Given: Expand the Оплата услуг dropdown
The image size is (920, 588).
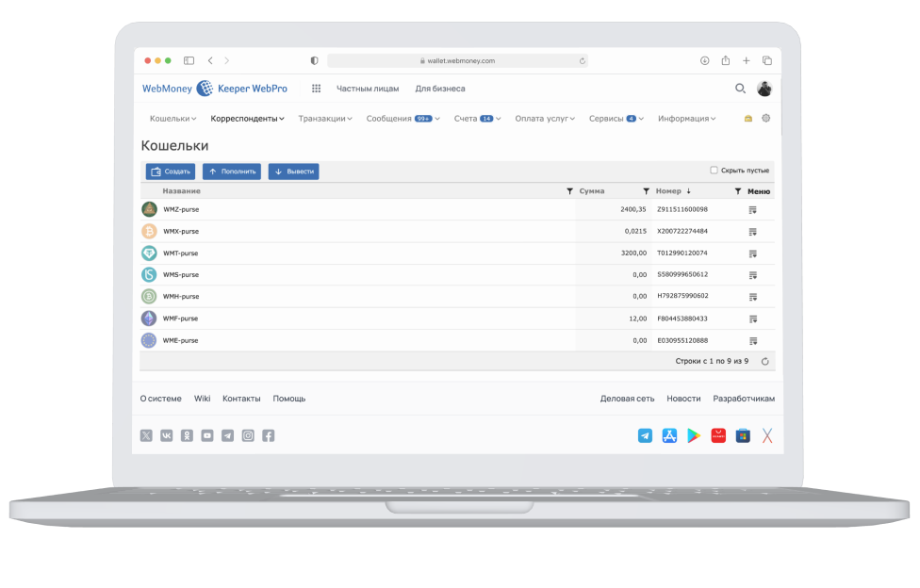Looking at the screenshot, I should click(x=545, y=119).
